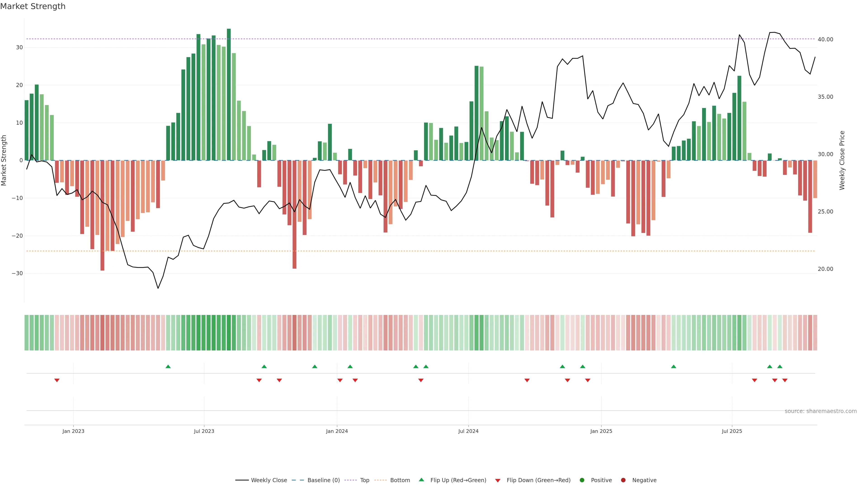Click the rightmost red flip-down triangle marker
868x488 pixels.
[785, 380]
